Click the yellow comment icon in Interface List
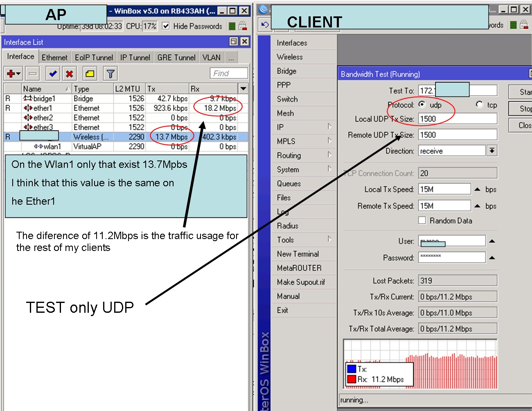This screenshot has height=411, width=532. [90, 74]
